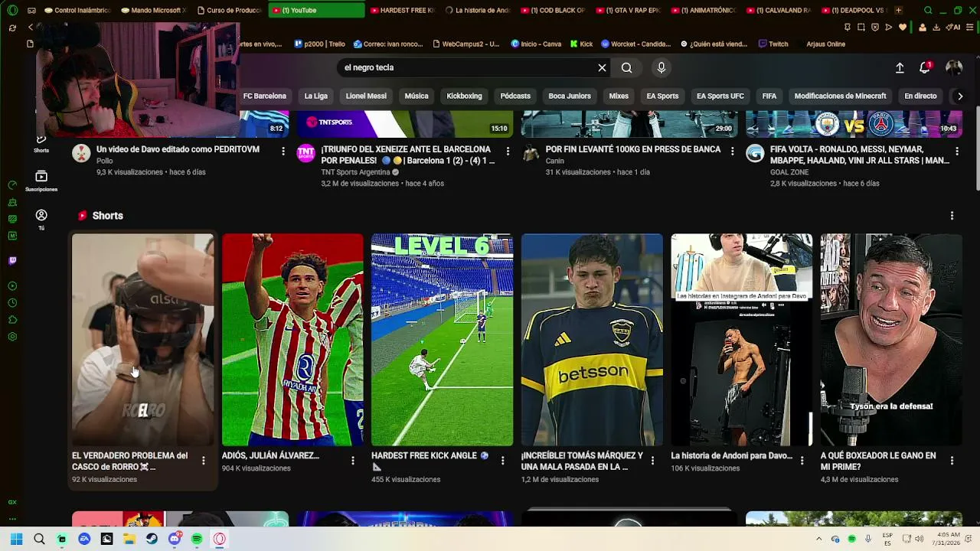Open the Pollo channel name
Viewport: 980px width, 551px height.
point(105,161)
